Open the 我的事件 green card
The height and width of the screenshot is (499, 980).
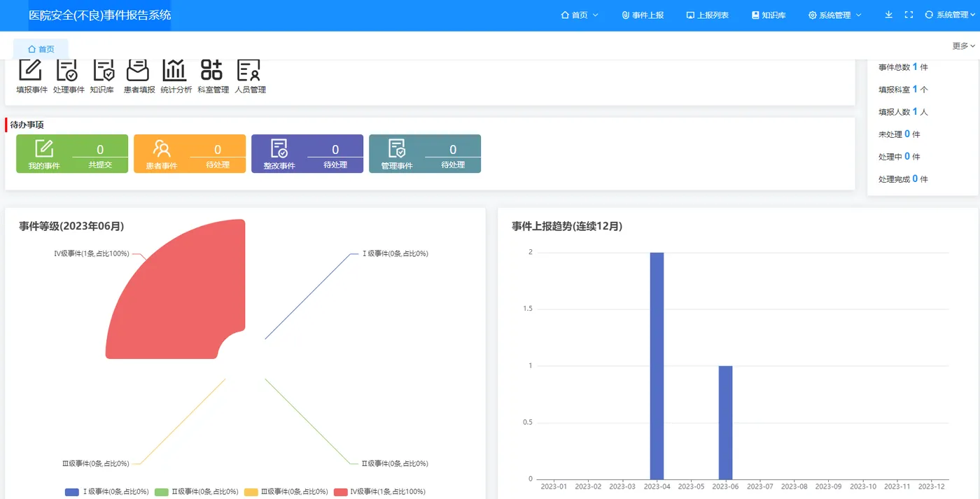click(x=72, y=153)
